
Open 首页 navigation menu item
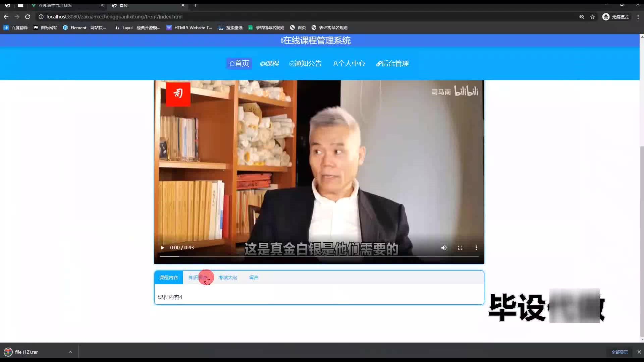point(239,63)
